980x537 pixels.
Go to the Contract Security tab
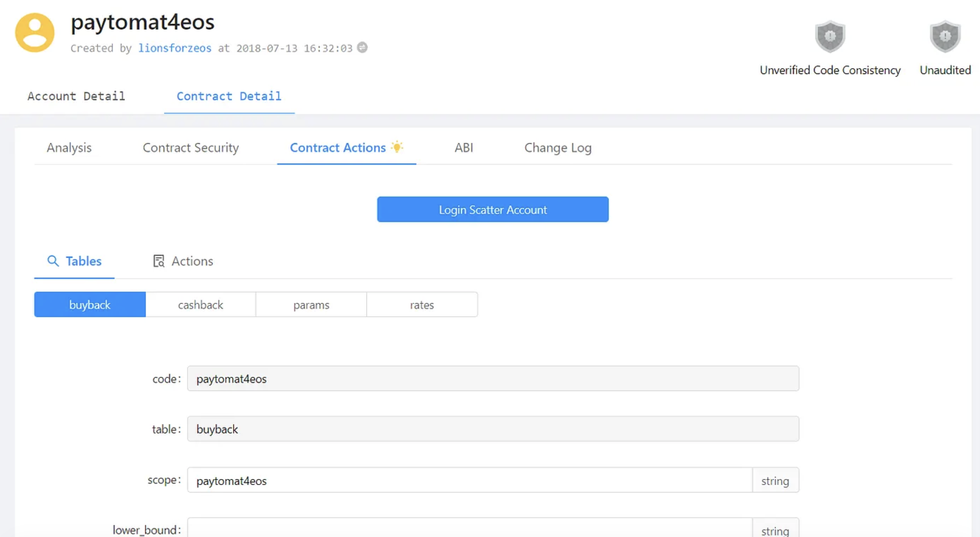pos(191,147)
